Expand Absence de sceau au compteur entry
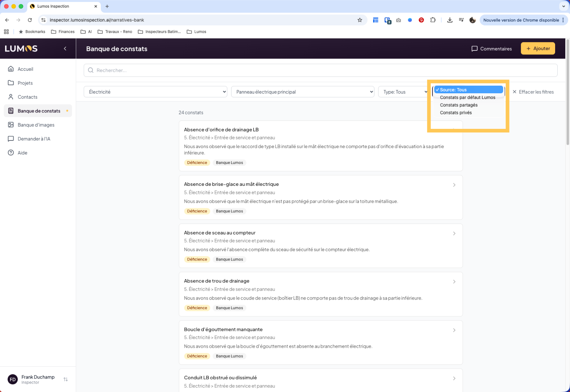Viewport: 570px width, 392px height. coord(454,233)
